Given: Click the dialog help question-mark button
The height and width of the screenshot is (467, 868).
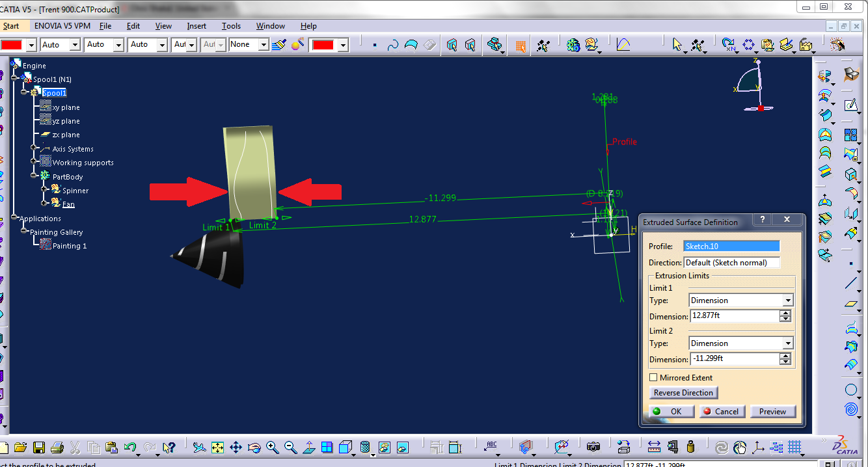Looking at the screenshot, I should 762,220.
